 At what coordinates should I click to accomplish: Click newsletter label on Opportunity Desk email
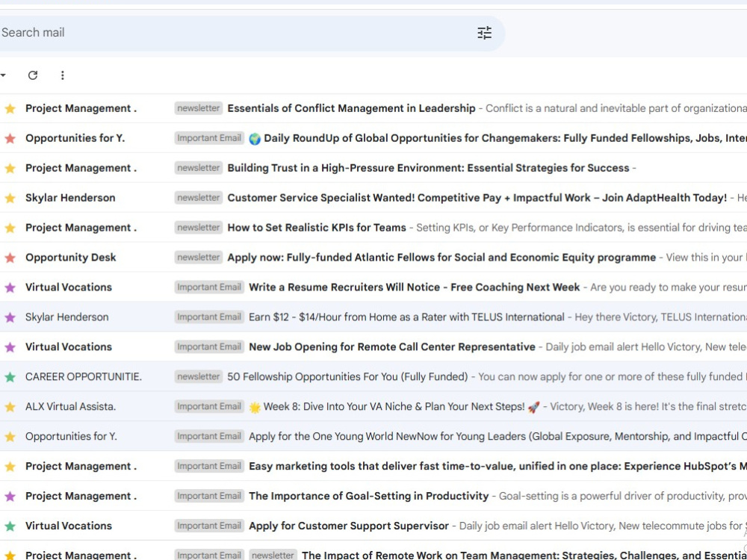coord(198,258)
